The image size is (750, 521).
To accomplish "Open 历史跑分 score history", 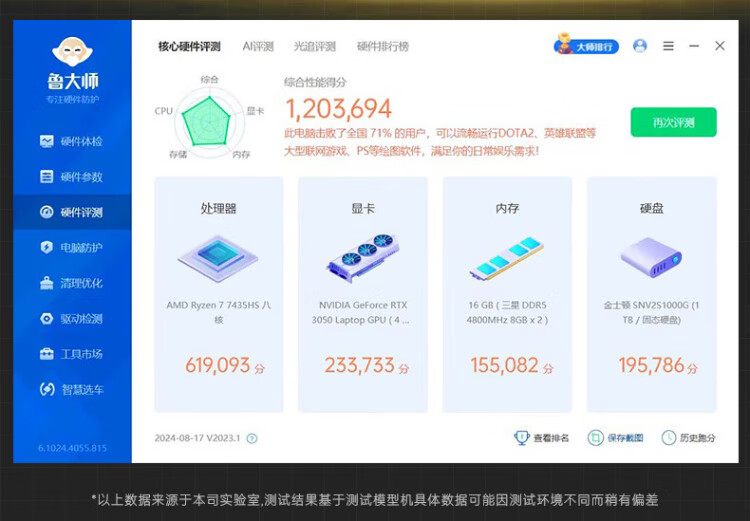I will 688,438.
